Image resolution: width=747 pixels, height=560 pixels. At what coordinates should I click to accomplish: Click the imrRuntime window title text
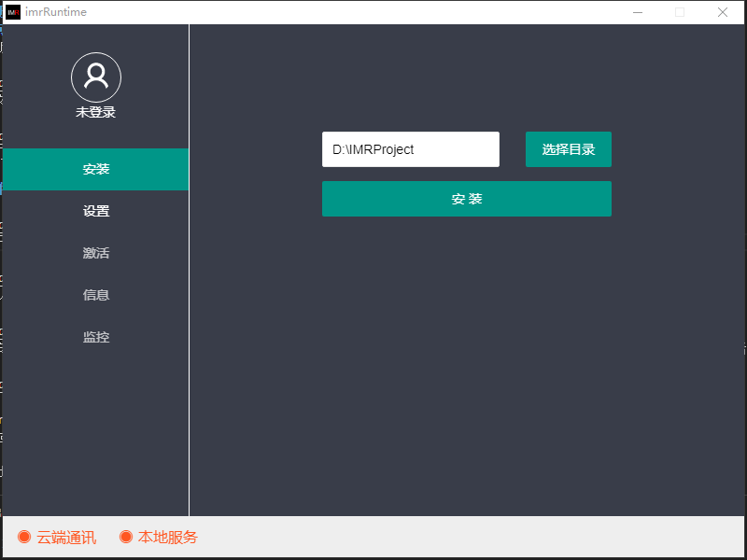[x=56, y=12]
